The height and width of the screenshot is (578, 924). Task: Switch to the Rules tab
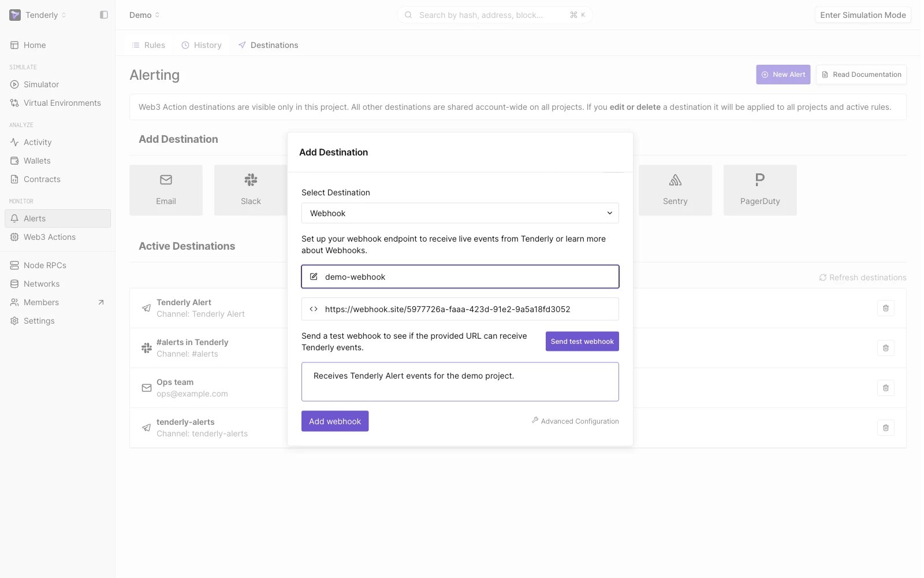tap(148, 45)
